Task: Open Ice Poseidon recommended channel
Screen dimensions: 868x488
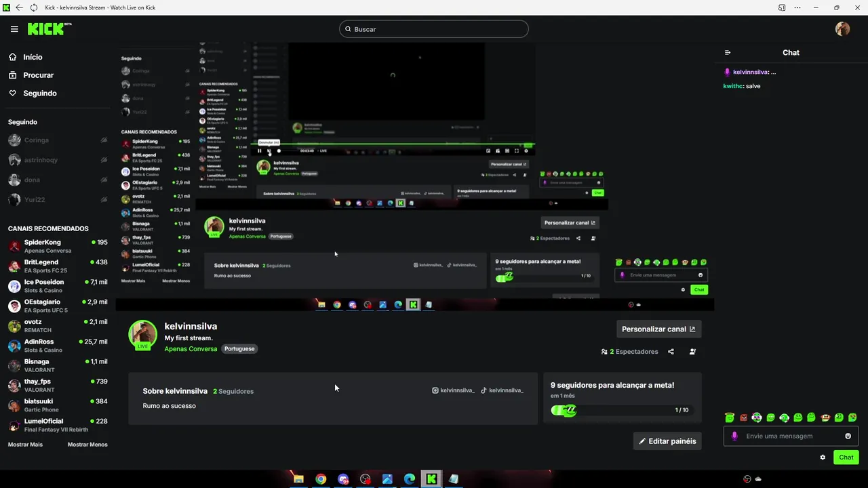Action: coord(58,286)
